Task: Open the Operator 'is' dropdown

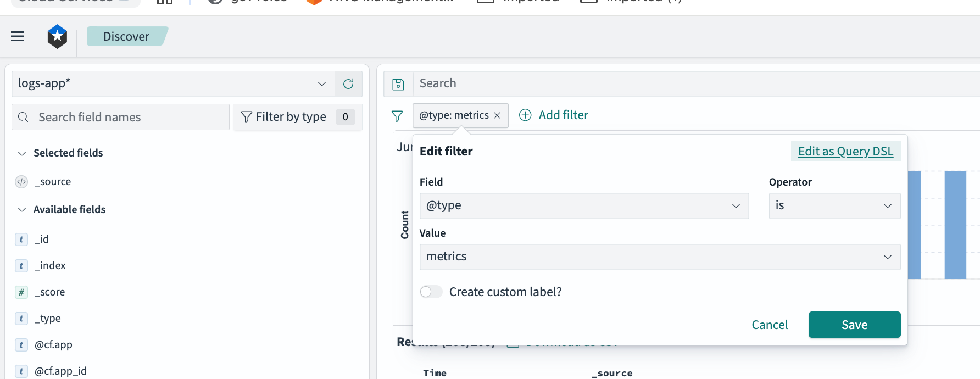Action: point(834,206)
